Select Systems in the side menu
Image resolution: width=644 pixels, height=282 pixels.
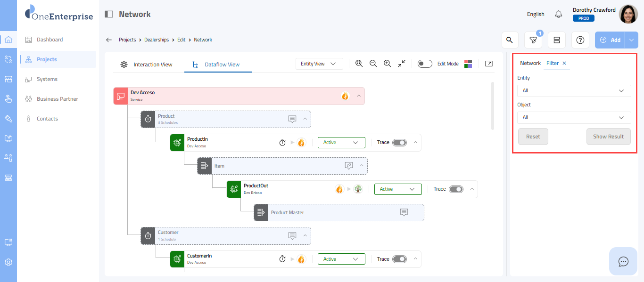(x=47, y=79)
